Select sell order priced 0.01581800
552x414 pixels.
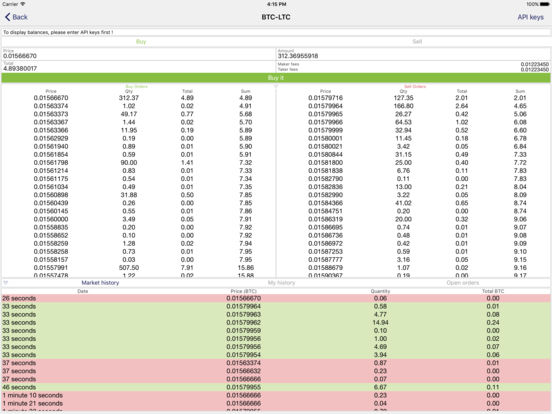coord(413,163)
